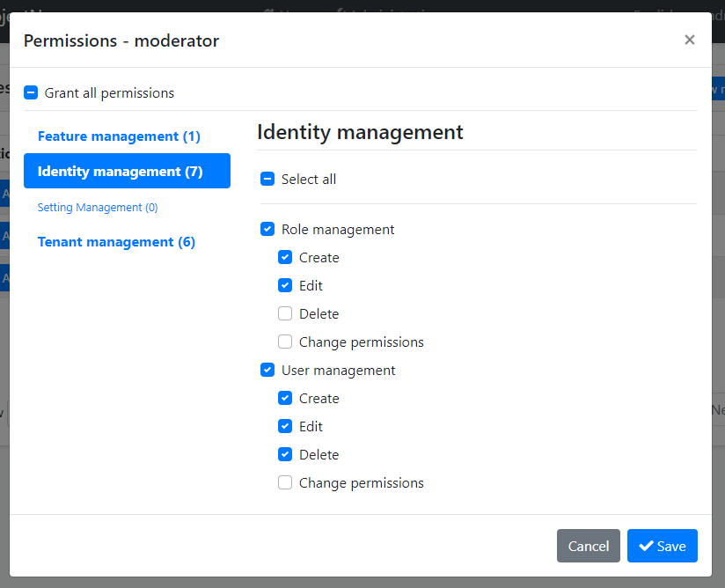Image resolution: width=725 pixels, height=588 pixels.
Task: Switch to the Feature management tab
Action: pos(118,136)
